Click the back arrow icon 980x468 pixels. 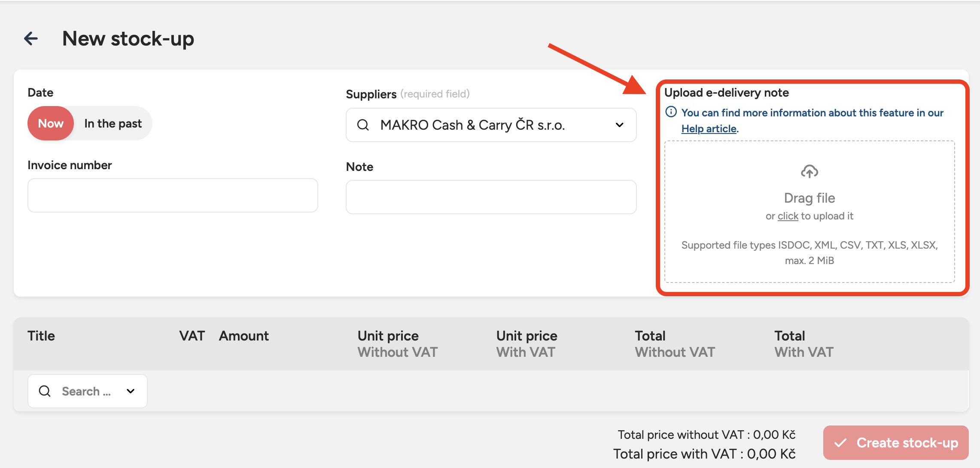tap(31, 39)
